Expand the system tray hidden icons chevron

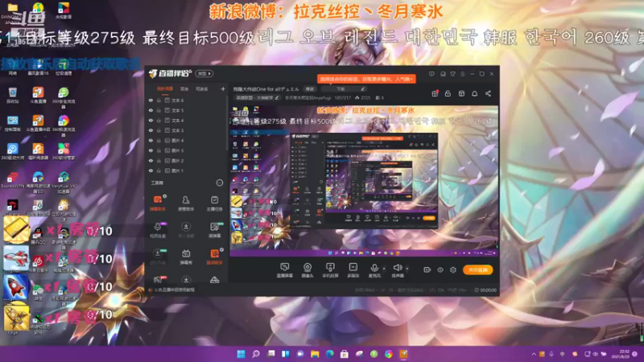click(534, 354)
